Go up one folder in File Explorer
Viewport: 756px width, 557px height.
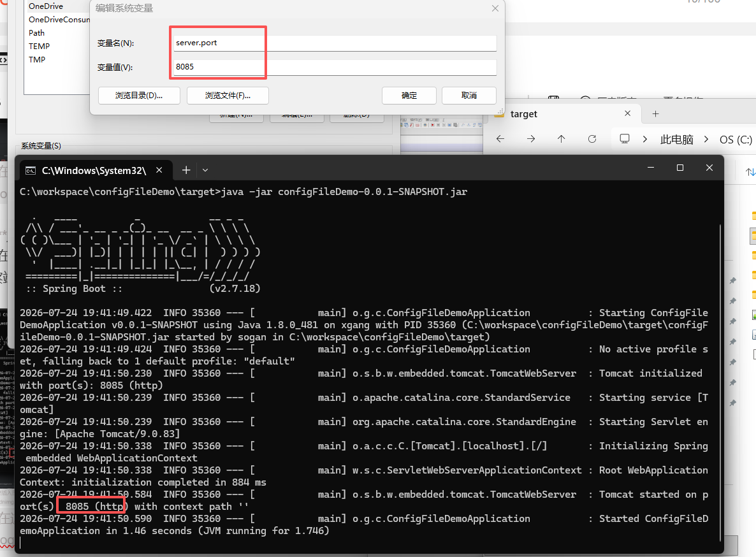point(561,139)
